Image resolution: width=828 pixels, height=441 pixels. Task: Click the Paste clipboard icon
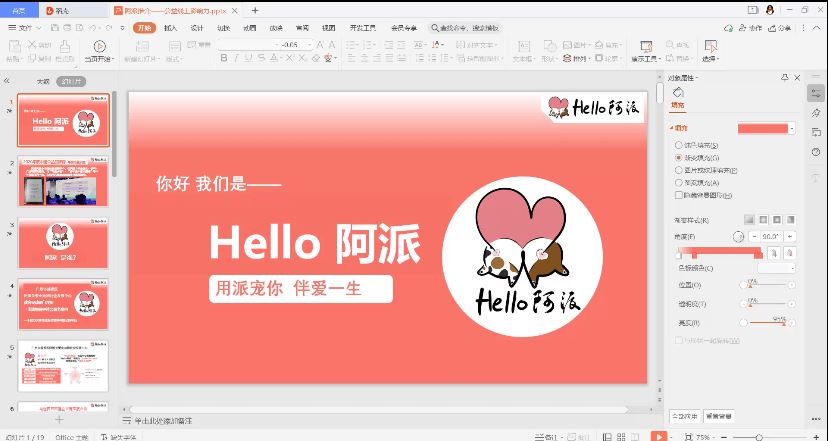click(x=14, y=46)
